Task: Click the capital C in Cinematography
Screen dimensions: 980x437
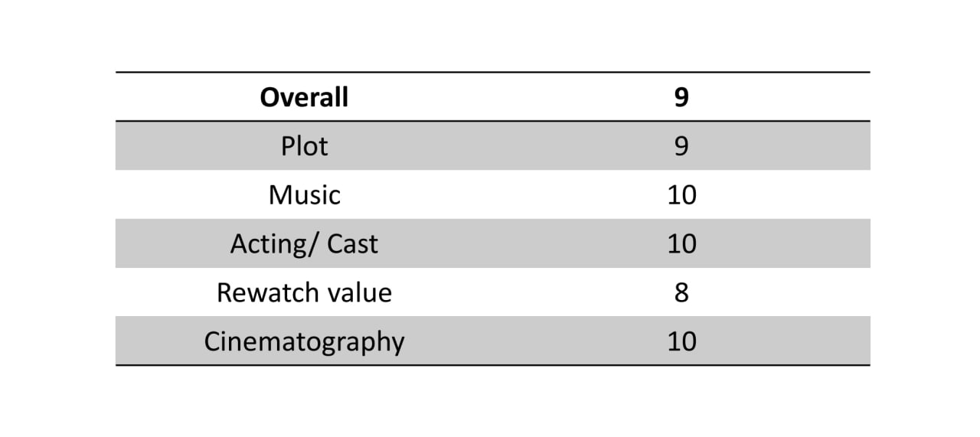Action: (212, 341)
